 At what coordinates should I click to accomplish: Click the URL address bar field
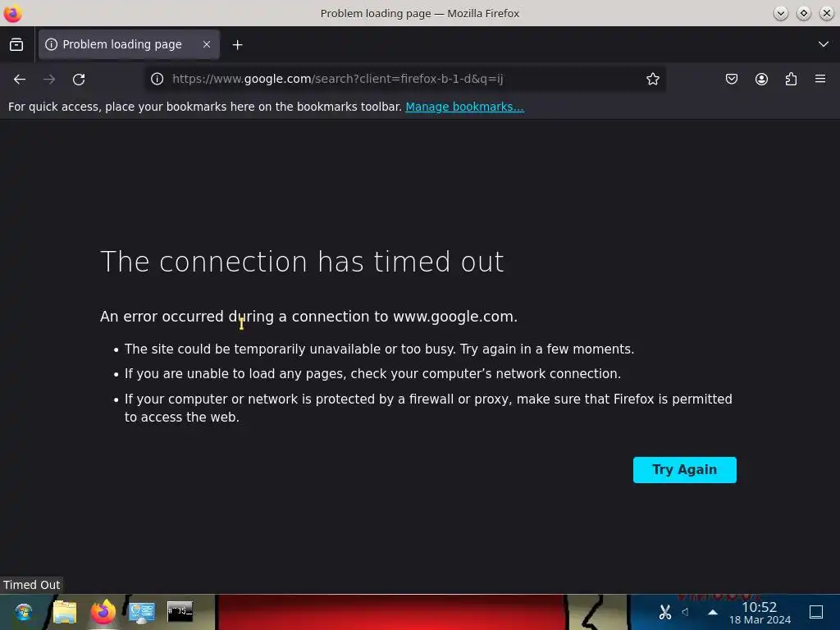(x=404, y=80)
